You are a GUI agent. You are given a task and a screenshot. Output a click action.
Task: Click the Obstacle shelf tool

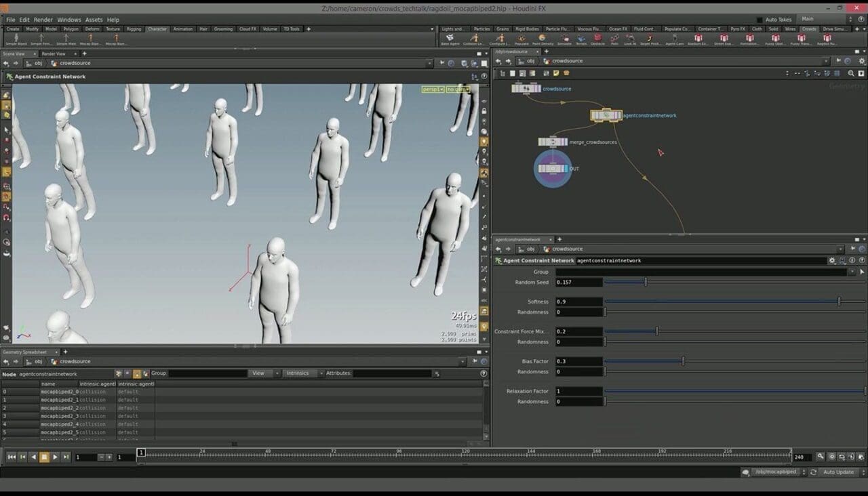tap(597, 39)
